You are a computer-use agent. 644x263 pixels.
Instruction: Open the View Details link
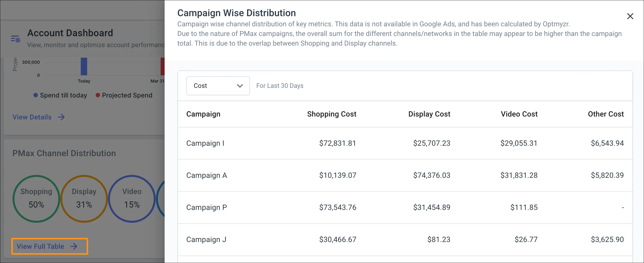32,117
